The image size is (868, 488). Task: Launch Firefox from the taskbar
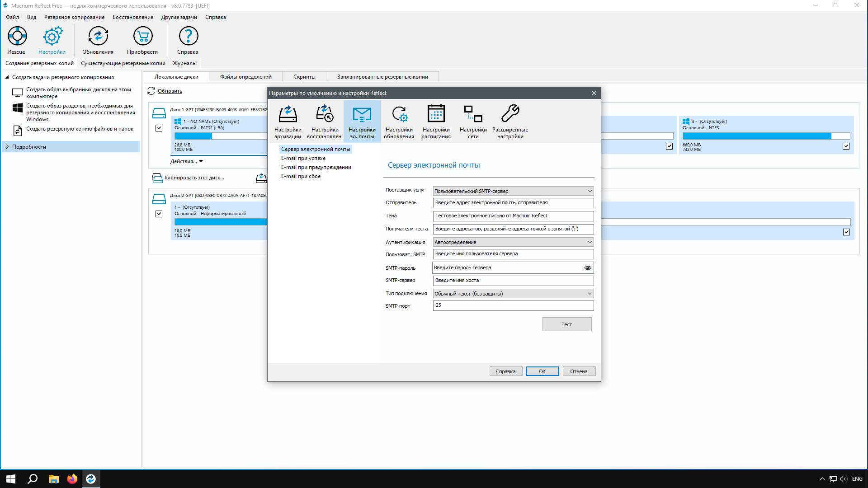[x=72, y=479]
